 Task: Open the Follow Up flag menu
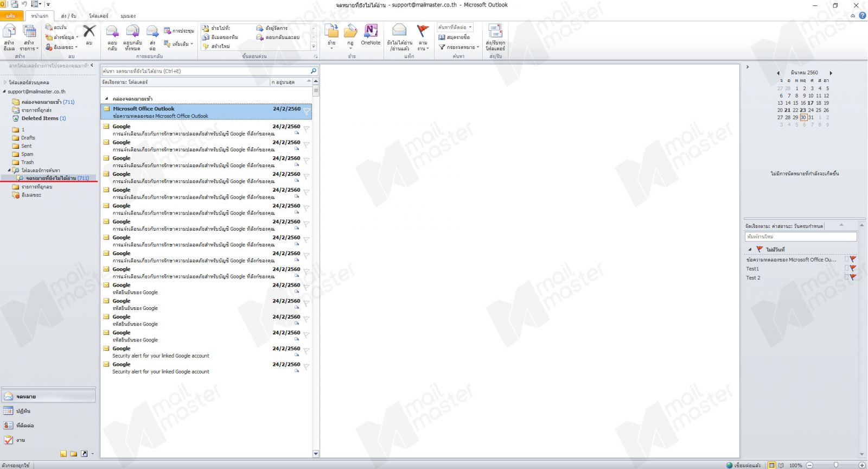[423, 37]
